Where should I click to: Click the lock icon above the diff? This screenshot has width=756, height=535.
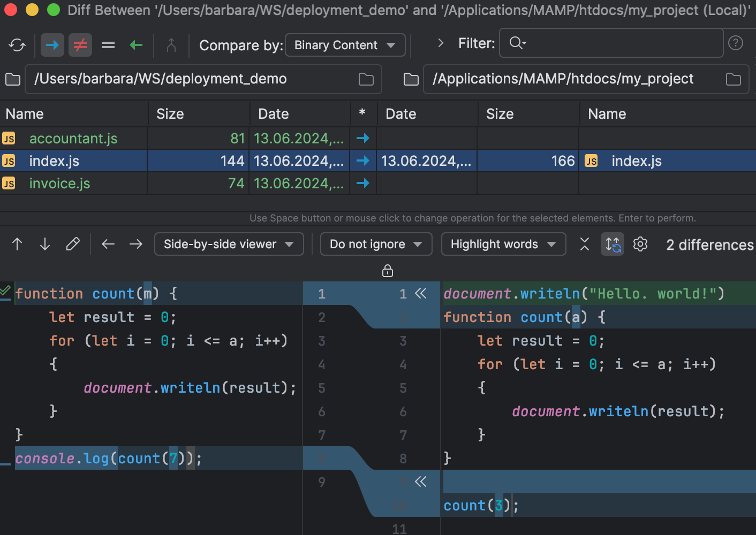coord(388,271)
